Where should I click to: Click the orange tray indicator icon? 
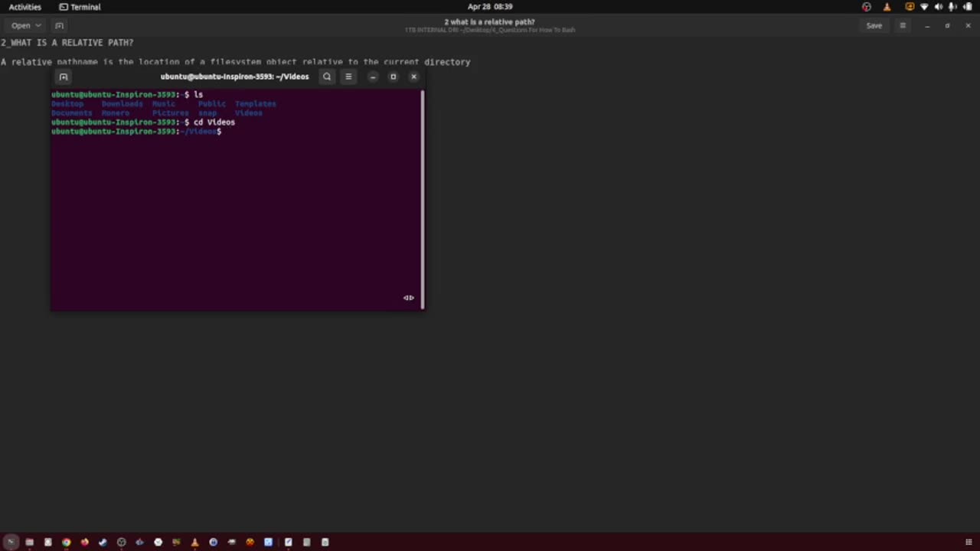click(910, 7)
